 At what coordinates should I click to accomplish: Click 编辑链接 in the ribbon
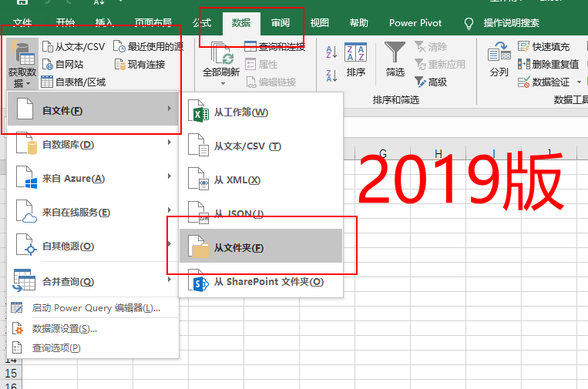pos(271,82)
